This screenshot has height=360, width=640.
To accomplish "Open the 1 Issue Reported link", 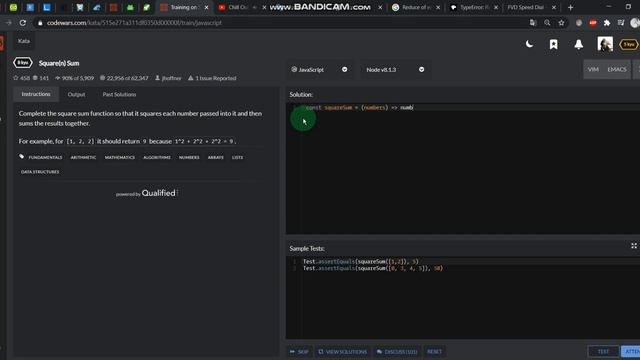I will [212, 78].
